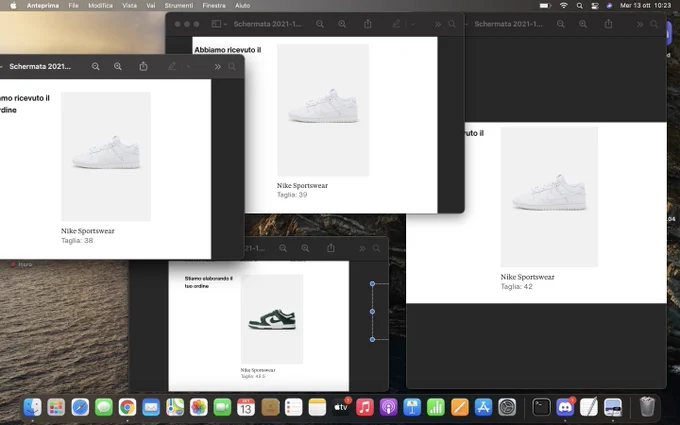Screen dimensions: 680x425
Task: Select 'Stiamo elaborando il tuo ordine' heading
Action: (x=209, y=282)
